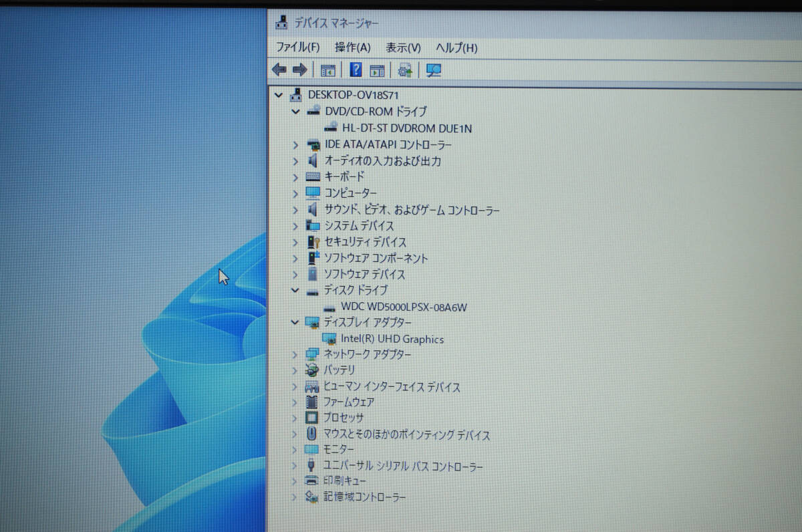Click the バッテリ category icon
The height and width of the screenshot is (532, 802).
[312, 370]
